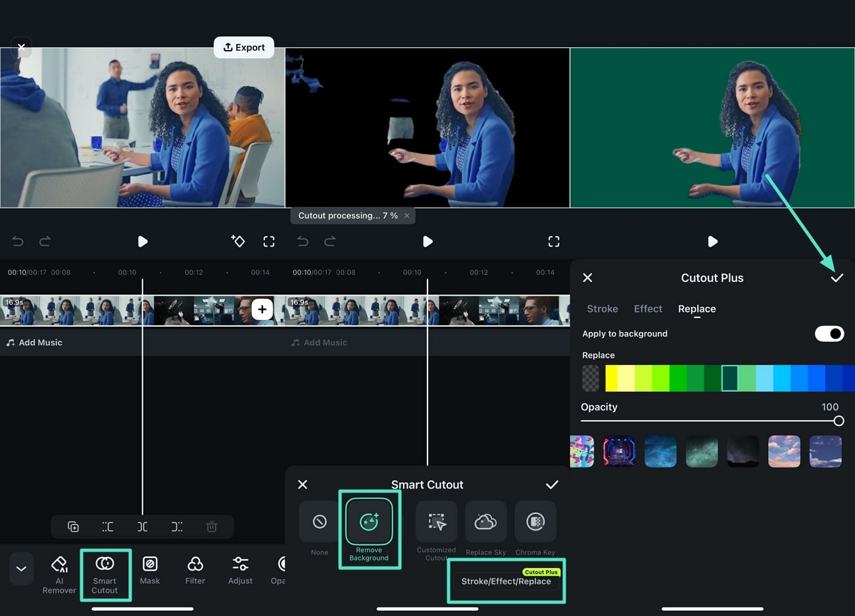Select Customized Cutout option
Viewport: 855px width, 616px height.
pyautogui.click(x=436, y=531)
